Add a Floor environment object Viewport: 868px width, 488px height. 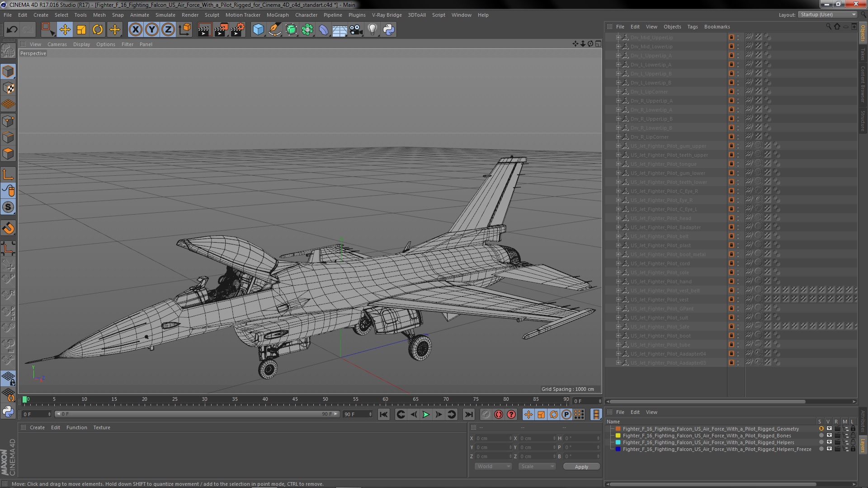[340, 30]
